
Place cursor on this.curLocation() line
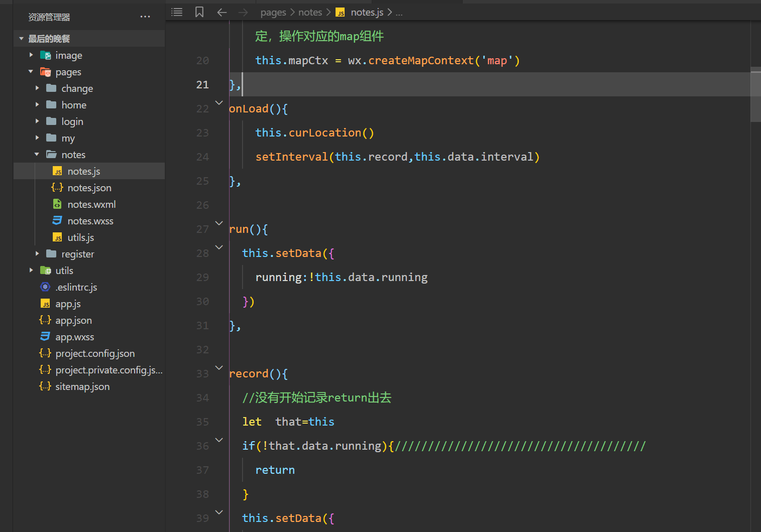coord(314,133)
